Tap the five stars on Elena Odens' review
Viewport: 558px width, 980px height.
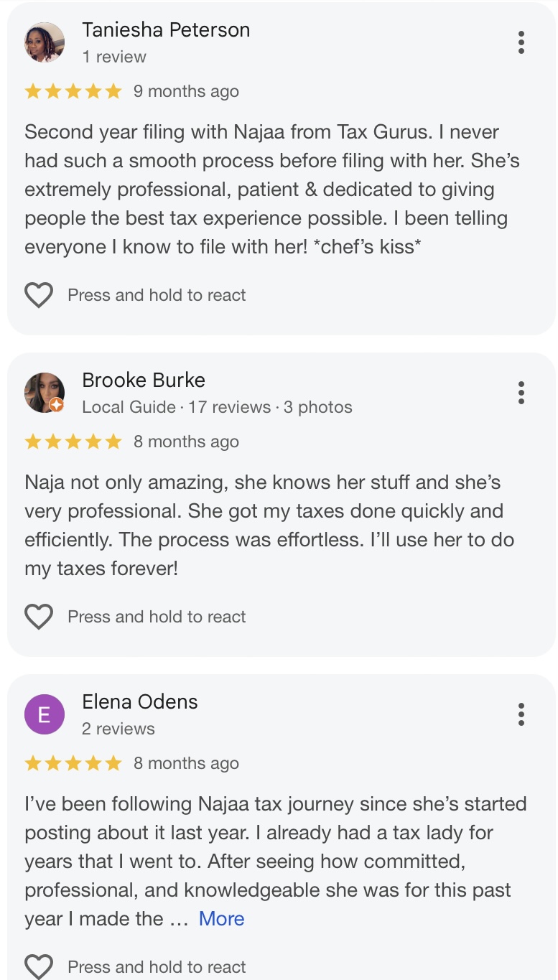coord(73,763)
